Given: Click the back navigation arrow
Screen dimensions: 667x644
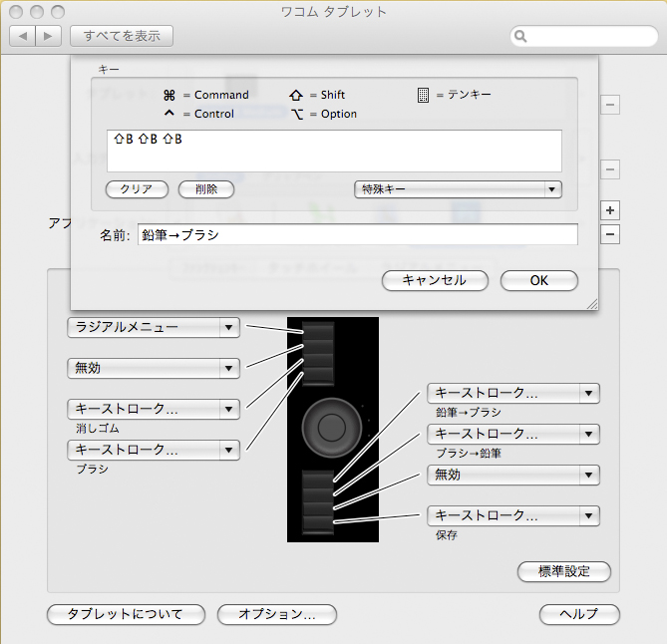Looking at the screenshot, I should point(24,36).
